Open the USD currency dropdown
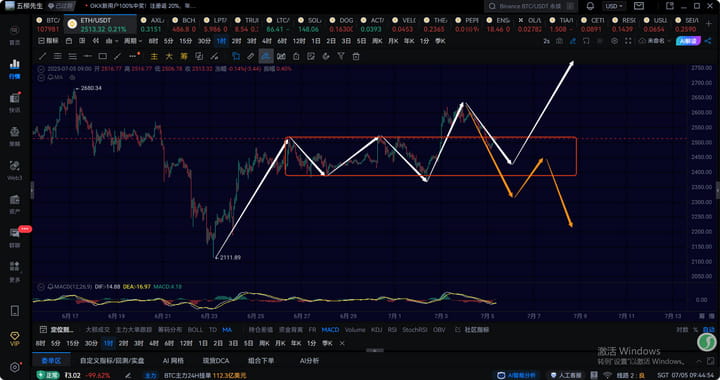The width and height of the screenshot is (720, 380). coord(614,6)
